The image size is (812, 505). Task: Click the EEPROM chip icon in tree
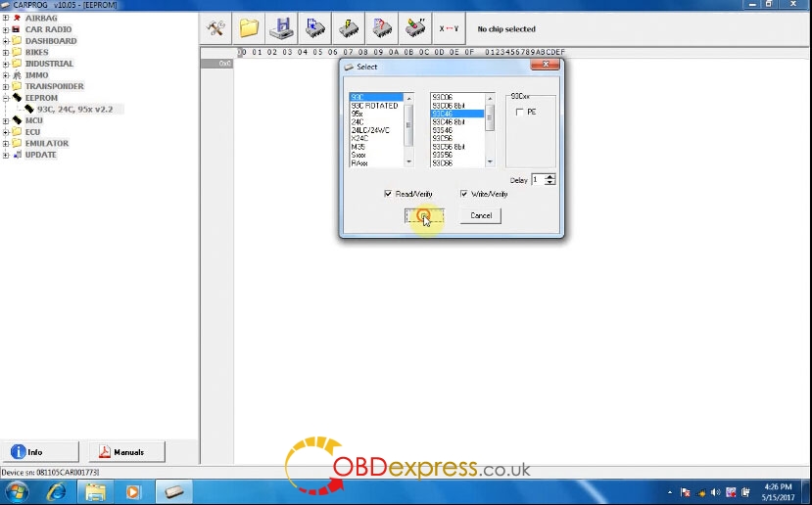tap(17, 97)
